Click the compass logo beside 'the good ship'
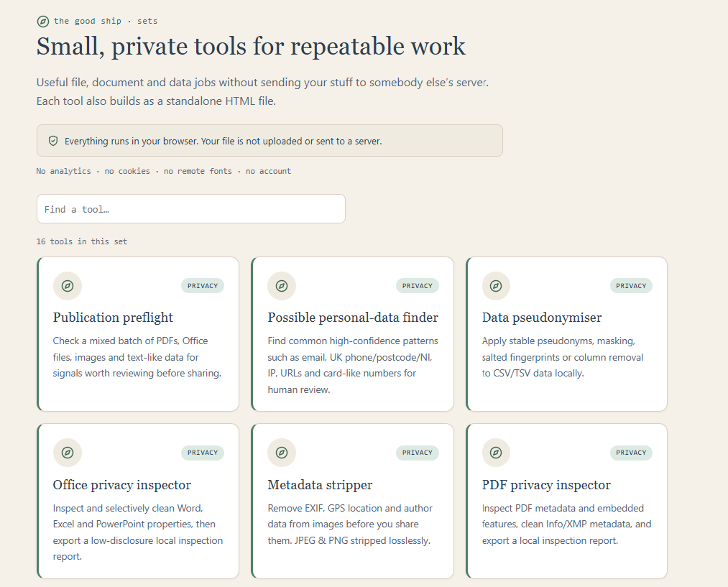 pos(42,22)
